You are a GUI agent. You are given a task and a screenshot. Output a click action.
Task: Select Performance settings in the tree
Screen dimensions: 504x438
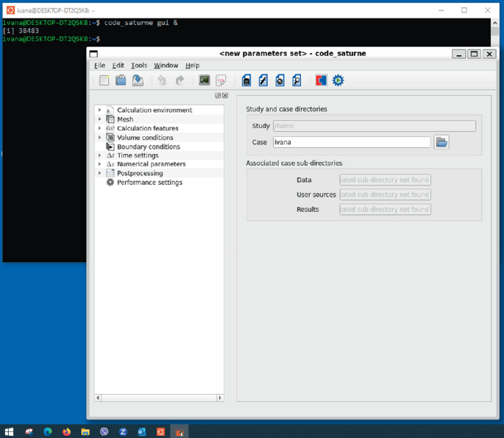tap(149, 183)
